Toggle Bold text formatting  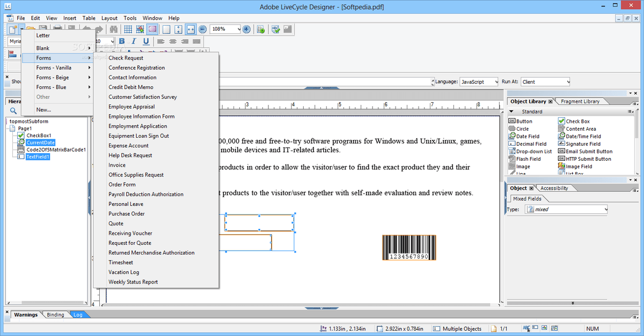122,41
